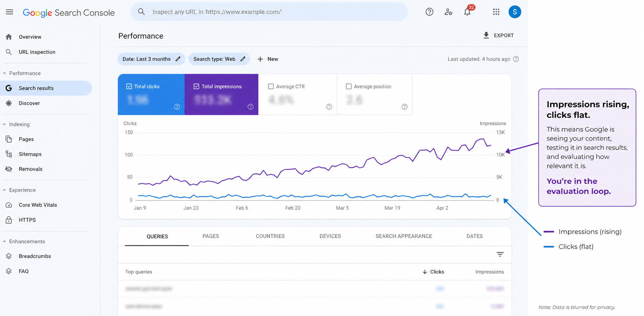Click the table filter rows icon
The height and width of the screenshot is (316, 644).
coord(500,254)
